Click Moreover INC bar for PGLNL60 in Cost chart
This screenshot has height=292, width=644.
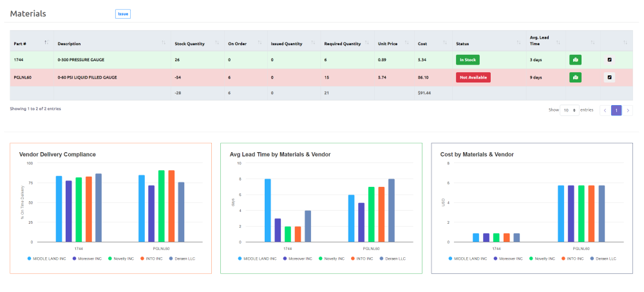(x=571, y=214)
